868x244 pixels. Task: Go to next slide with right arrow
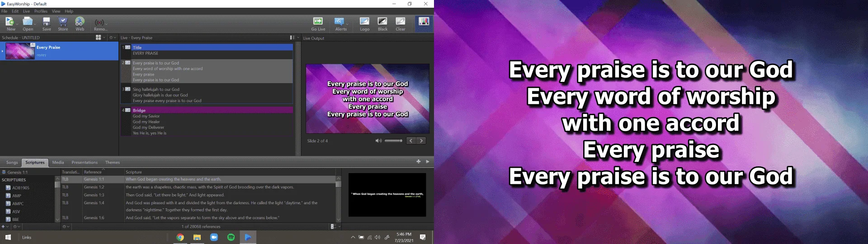click(421, 141)
